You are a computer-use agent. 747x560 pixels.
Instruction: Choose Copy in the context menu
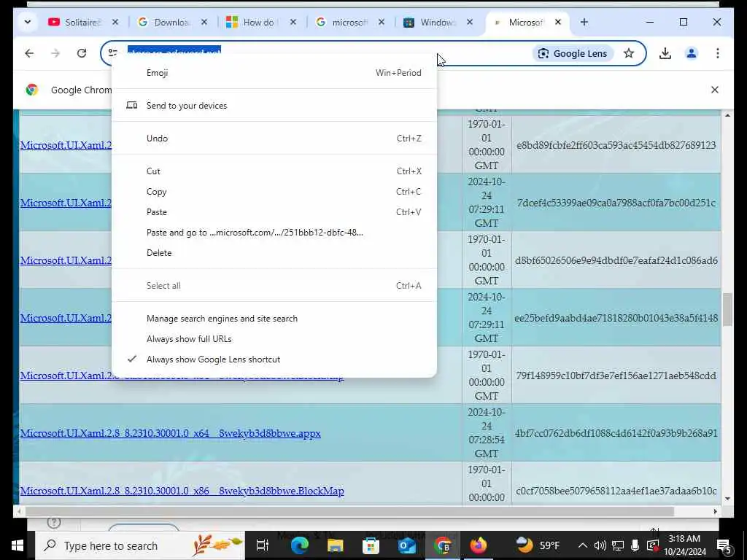(274, 192)
